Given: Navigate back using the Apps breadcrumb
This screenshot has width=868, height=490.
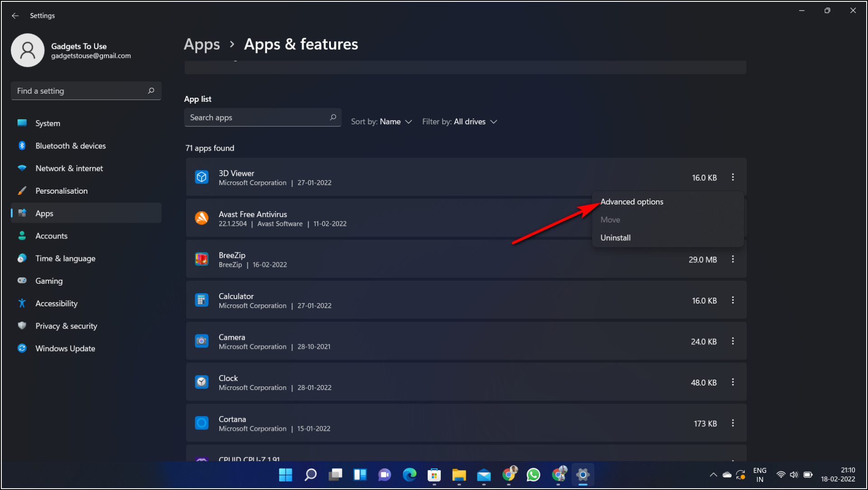Looking at the screenshot, I should [x=202, y=44].
